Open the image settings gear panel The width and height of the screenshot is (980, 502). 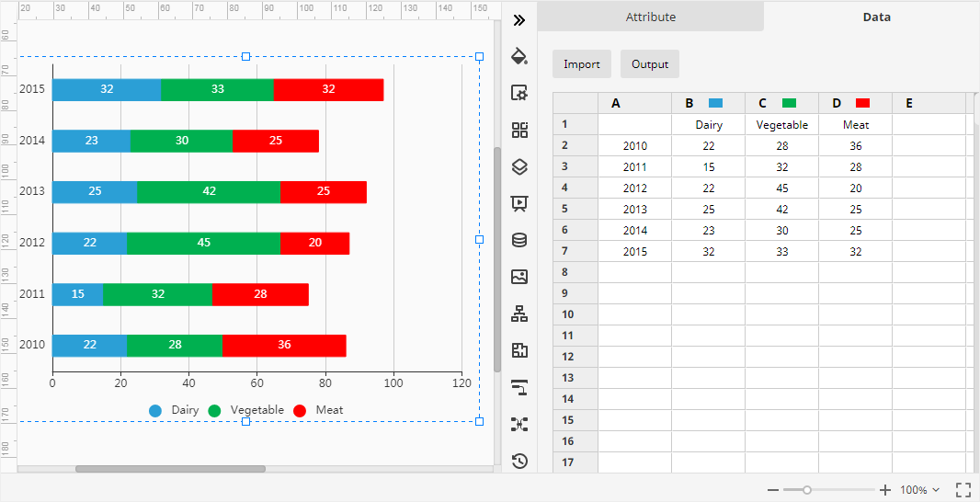click(x=519, y=93)
